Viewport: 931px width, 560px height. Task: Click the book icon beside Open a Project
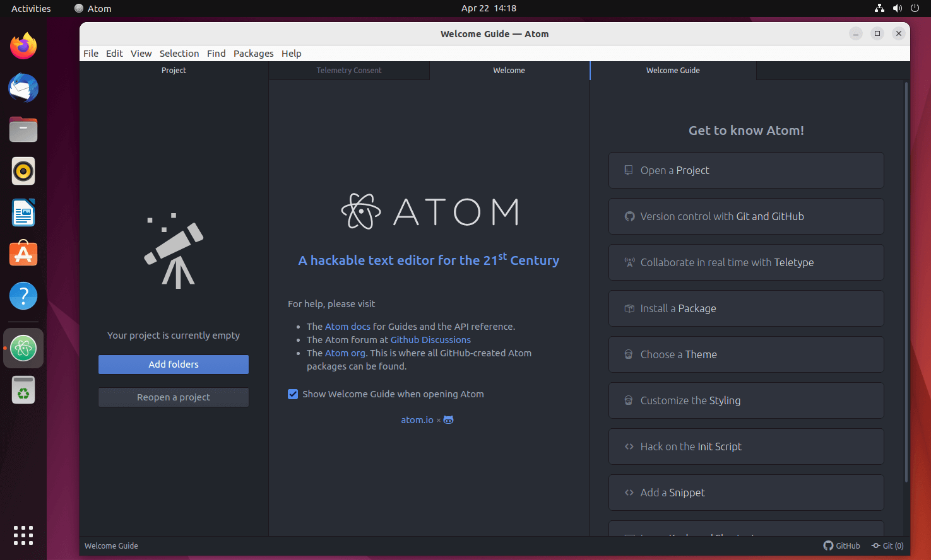[x=628, y=170]
